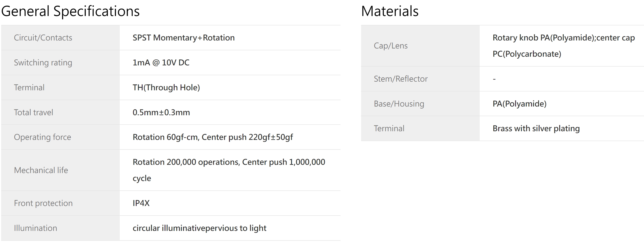Viewport: 644px width, 243px height.
Task: Click SPST Momentary+Rotation value
Action: click(x=184, y=37)
